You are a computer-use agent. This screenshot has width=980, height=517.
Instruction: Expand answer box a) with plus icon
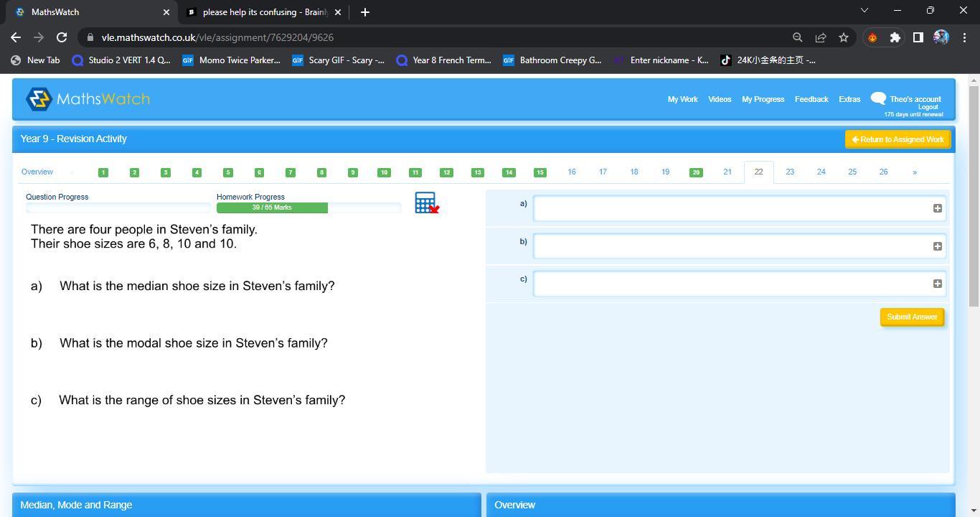tap(937, 208)
